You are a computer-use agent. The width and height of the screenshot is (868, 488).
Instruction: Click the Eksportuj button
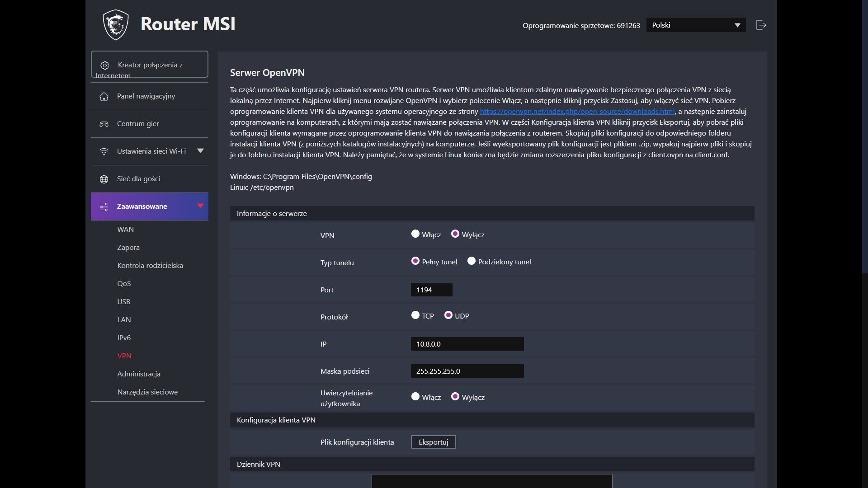click(434, 442)
